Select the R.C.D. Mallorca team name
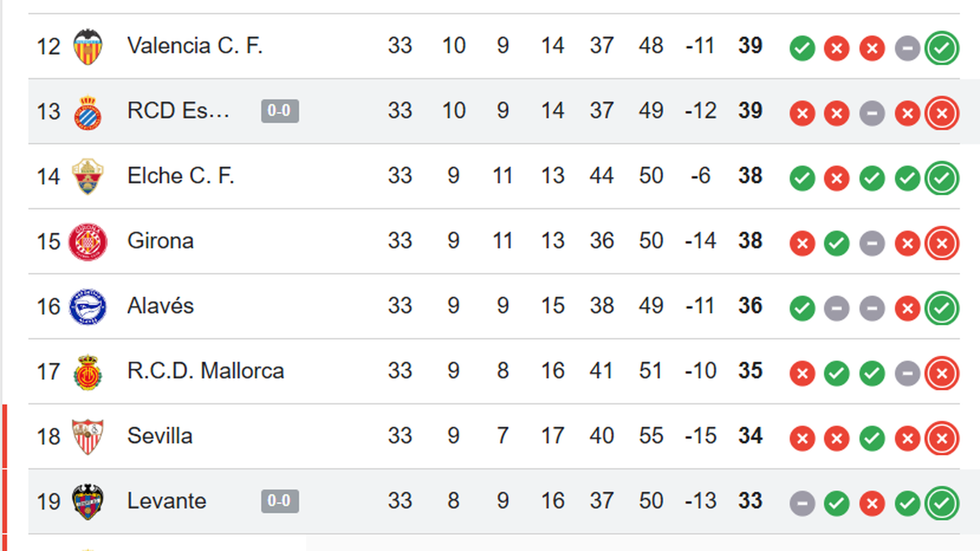This screenshot has width=980, height=551. 206,371
